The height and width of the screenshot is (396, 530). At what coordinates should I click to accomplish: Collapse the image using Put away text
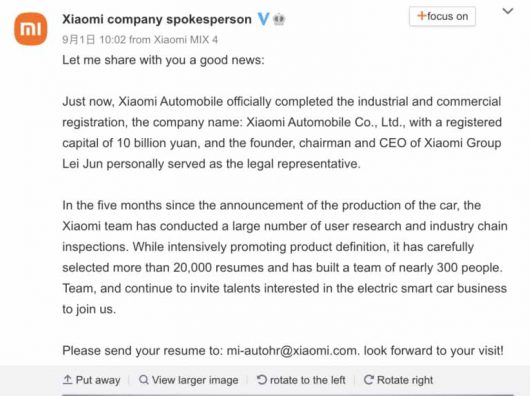(98, 380)
